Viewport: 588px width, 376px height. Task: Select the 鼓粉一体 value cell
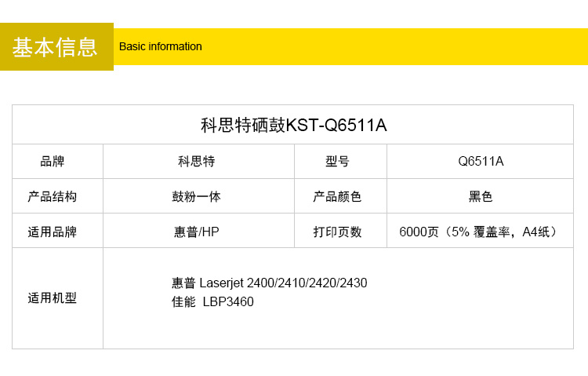tap(197, 196)
